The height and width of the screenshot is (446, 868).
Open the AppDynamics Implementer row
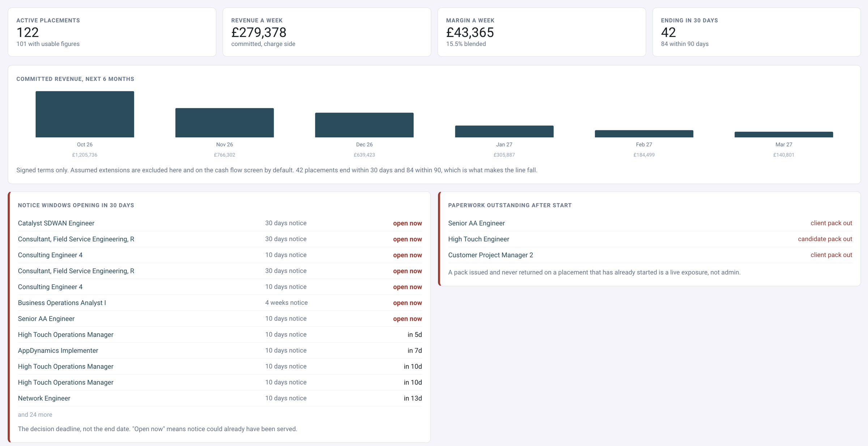coord(220,351)
